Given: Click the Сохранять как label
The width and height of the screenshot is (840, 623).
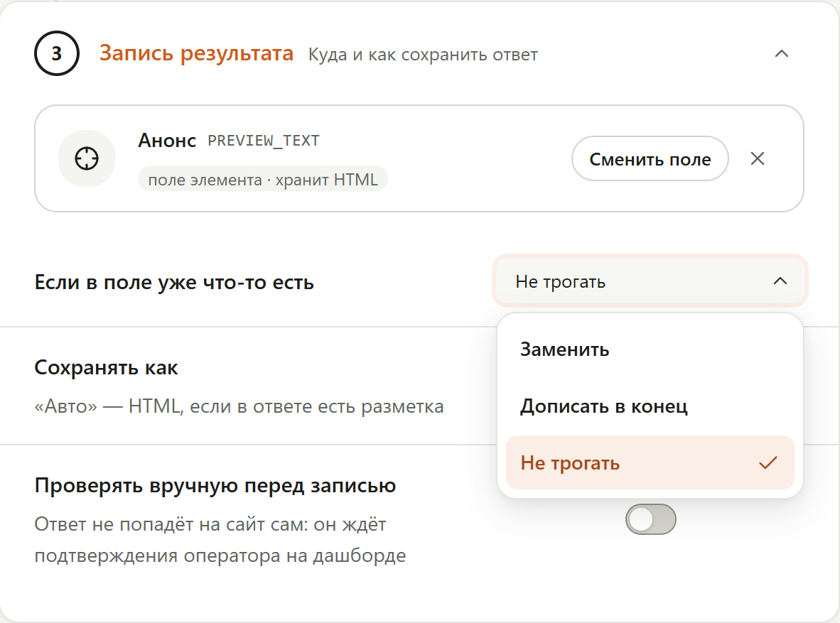Looking at the screenshot, I should [106, 368].
